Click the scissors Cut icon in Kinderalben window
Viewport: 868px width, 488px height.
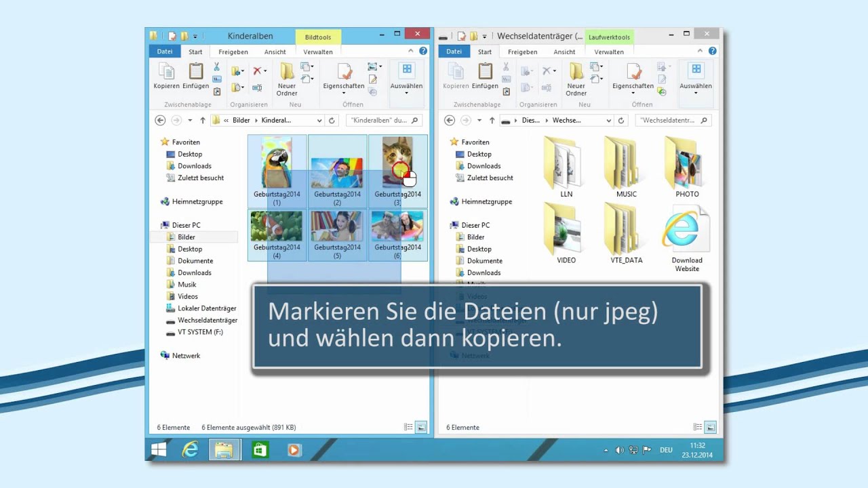pos(216,66)
